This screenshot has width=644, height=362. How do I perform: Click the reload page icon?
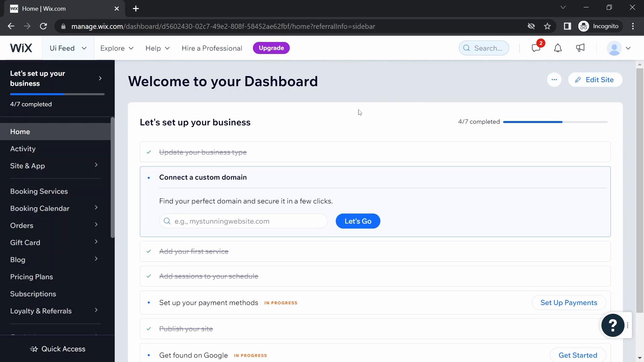pos(43,26)
